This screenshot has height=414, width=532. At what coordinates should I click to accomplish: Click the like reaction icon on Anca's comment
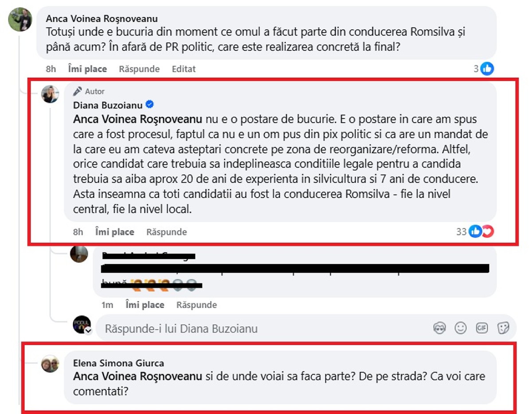tap(487, 69)
